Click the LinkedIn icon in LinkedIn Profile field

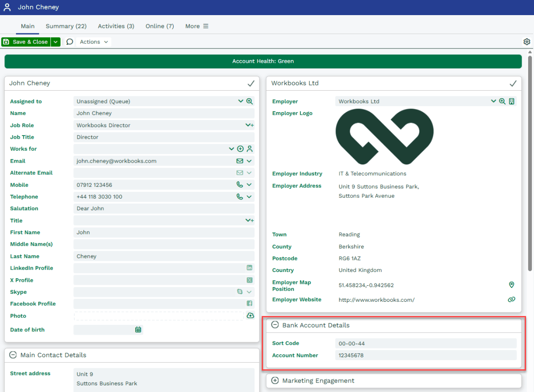250,268
